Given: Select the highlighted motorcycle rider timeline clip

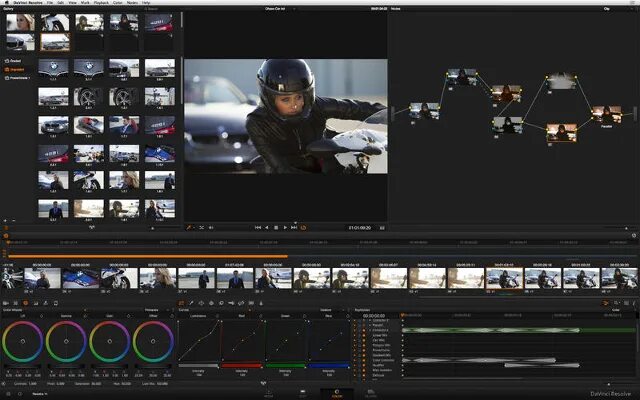Looking at the screenshot, I should point(504,278).
